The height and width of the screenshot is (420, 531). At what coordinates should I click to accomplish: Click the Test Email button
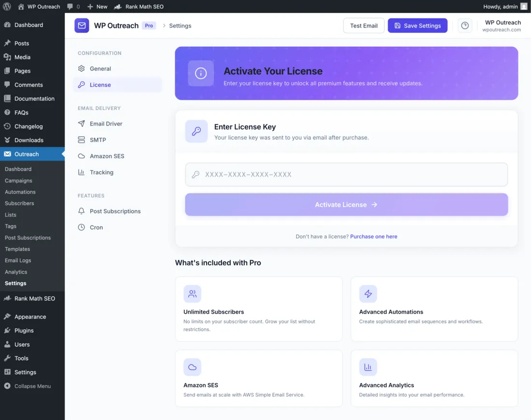click(x=363, y=25)
